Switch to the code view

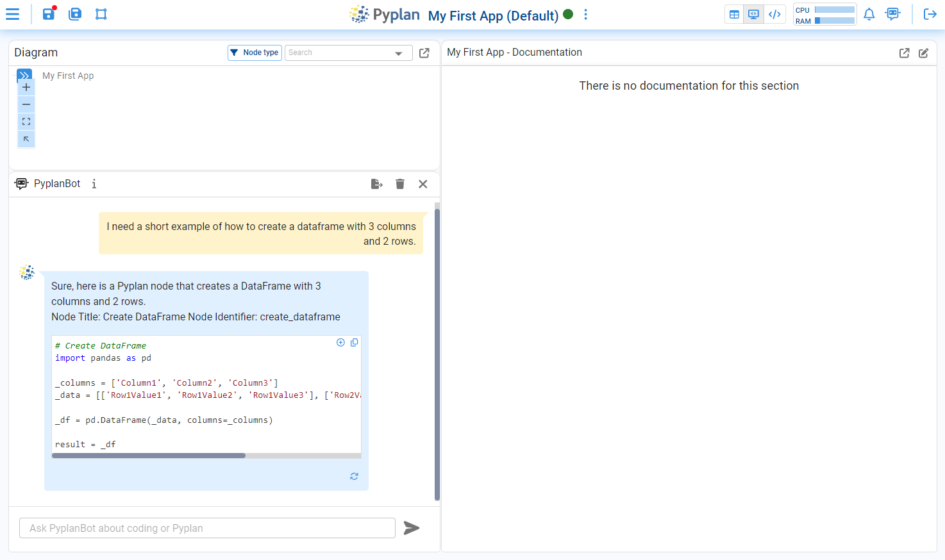click(774, 14)
